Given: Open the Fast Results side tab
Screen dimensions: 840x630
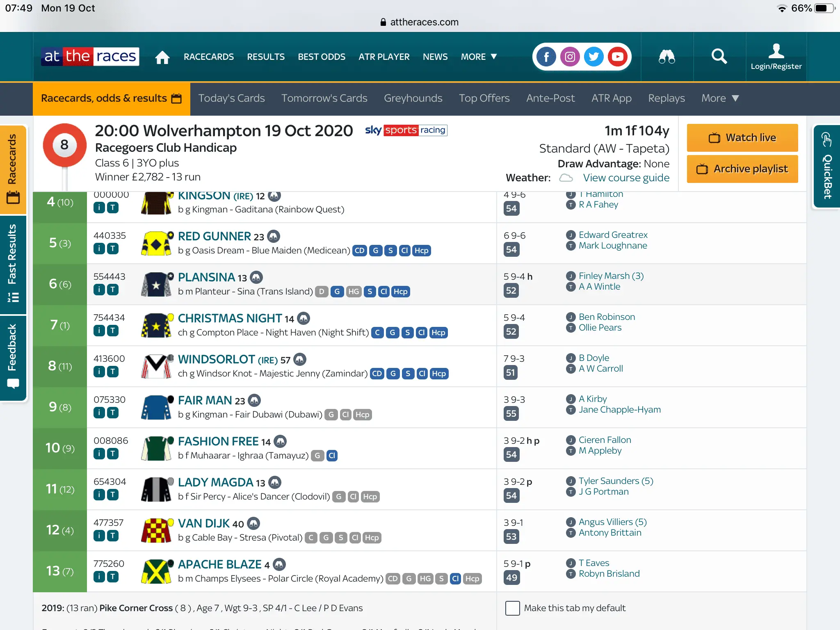Looking at the screenshot, I should click(13, 264).
